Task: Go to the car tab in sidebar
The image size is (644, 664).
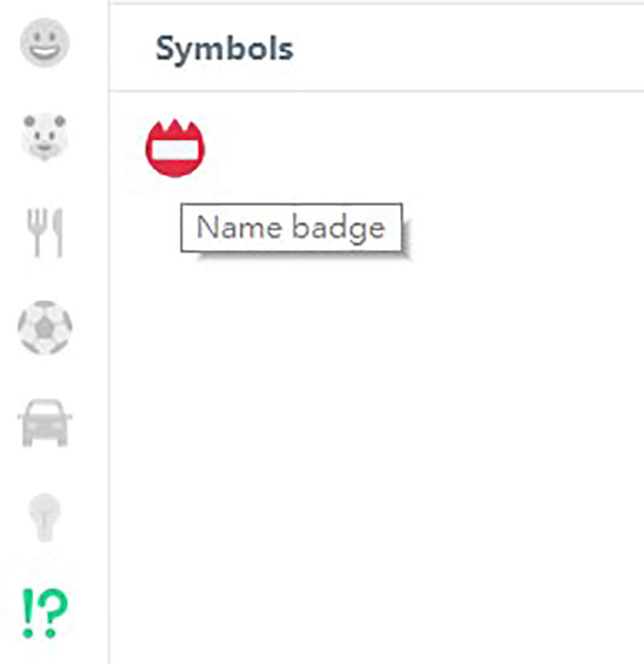Action: click(45, 422)
